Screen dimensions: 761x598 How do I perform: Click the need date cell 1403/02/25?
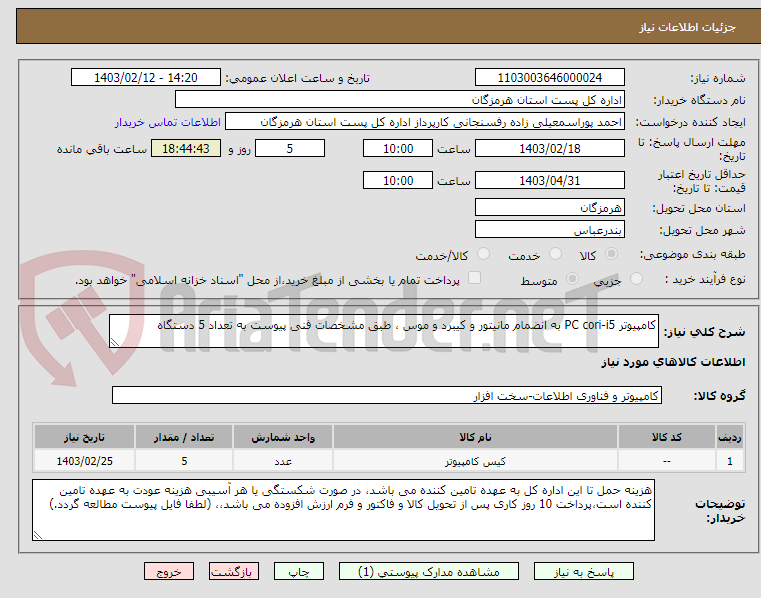coord(84,461)
